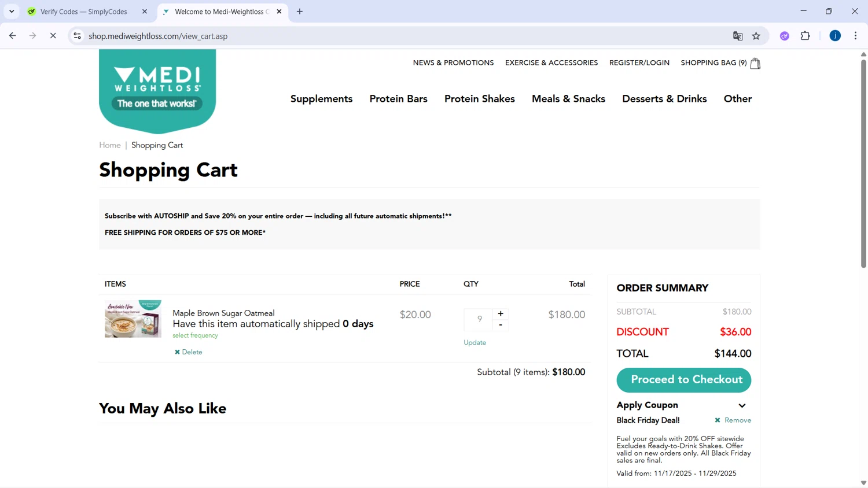Minimize the browser window
The width and height of the screenshot is (868, 488).
tap(803, 11)
